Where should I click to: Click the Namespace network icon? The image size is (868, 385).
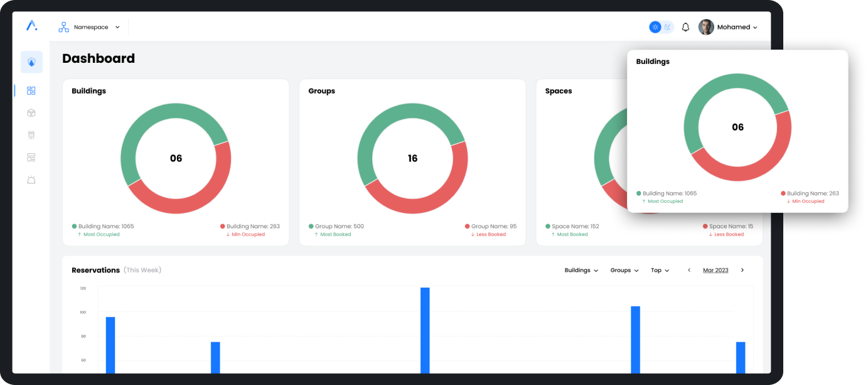pyautogui.click(x=63, y=27)
